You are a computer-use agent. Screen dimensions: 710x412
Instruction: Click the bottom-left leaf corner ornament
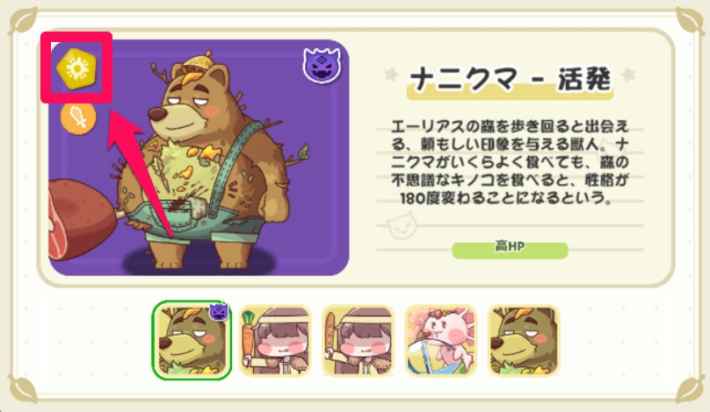tap(24, 389)
